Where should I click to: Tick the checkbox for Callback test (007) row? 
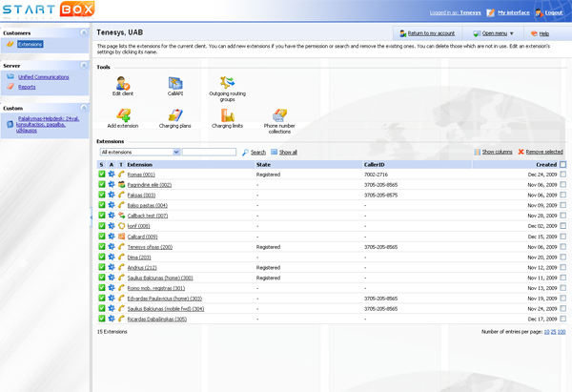[562, 216]
